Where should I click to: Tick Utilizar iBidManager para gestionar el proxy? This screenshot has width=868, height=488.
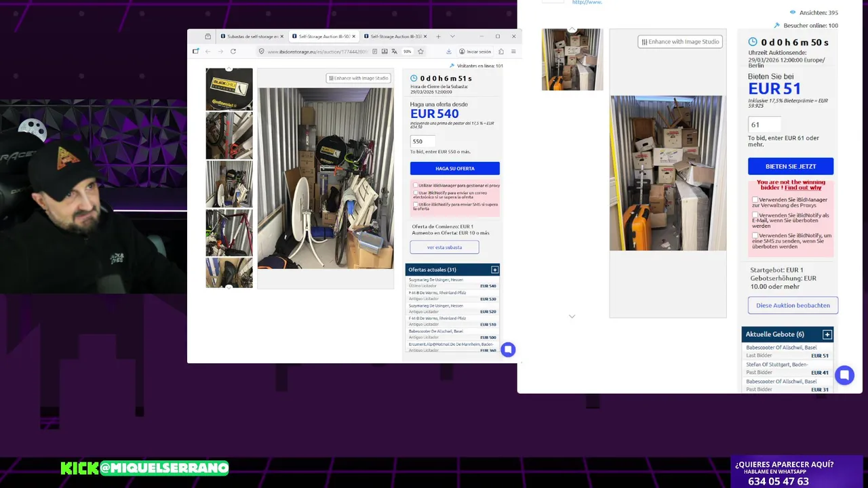(416, 185)
